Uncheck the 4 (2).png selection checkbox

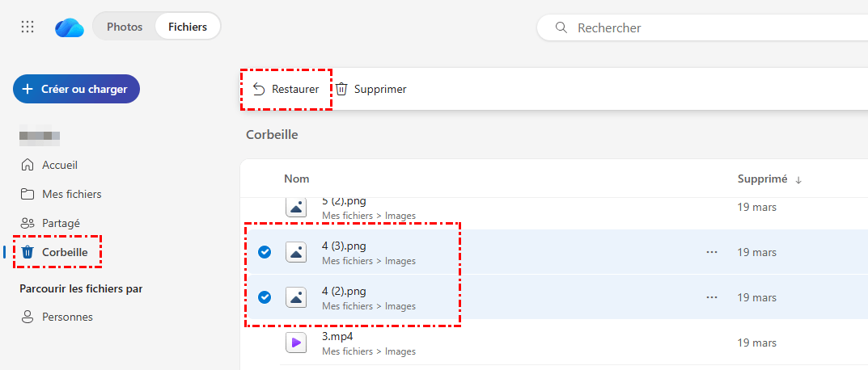(x=264, y=297)
